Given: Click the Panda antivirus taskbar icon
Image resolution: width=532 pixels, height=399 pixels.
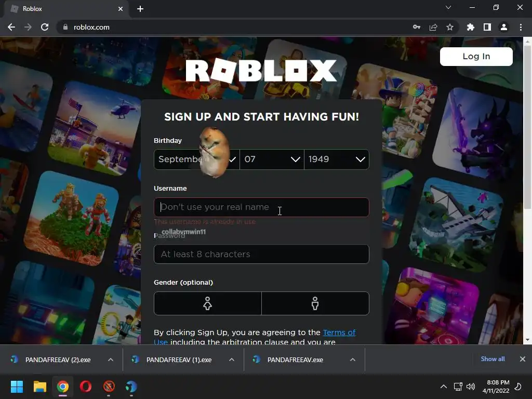Looking at the screenshot, I should pyautogui.click(x=131, y=387).
